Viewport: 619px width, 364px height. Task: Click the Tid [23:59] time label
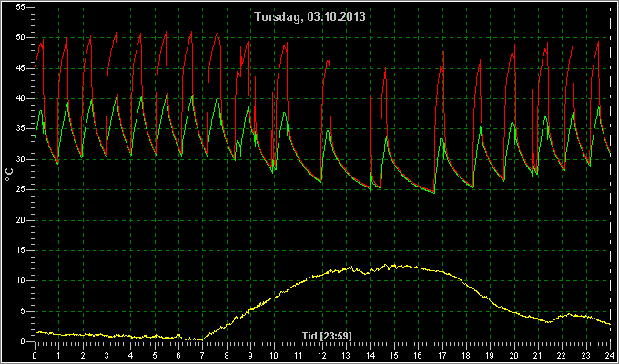[327, 336]
